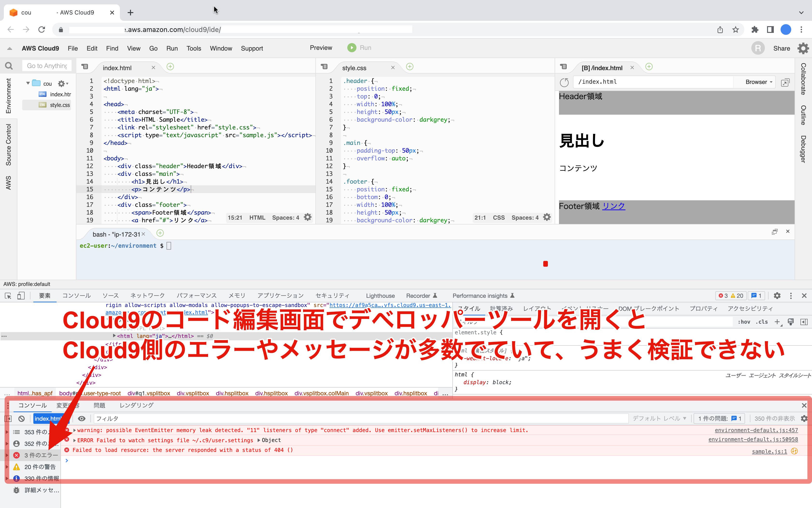Viewport: 812px width, 508px height.
Task: Click the Preview button in toolbar
Action: point(321,48)
